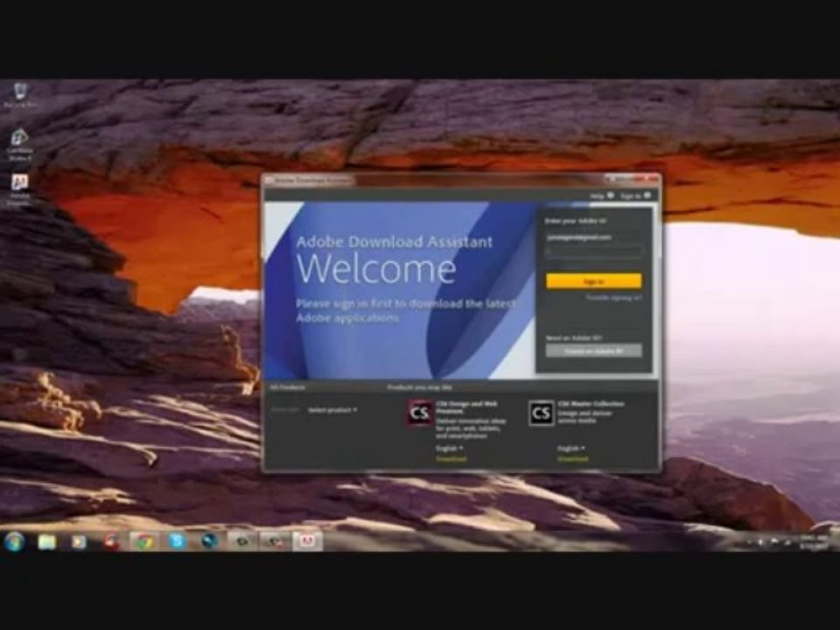Open the Sign in menu in the top bar
Viewport: 840px width, 630px height.
pyautogui.click(x=635, y=196)
